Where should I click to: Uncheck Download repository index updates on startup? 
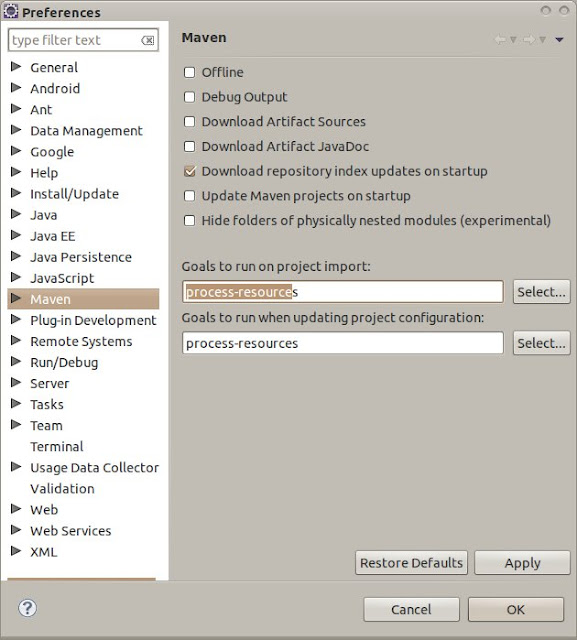[189, 171]
